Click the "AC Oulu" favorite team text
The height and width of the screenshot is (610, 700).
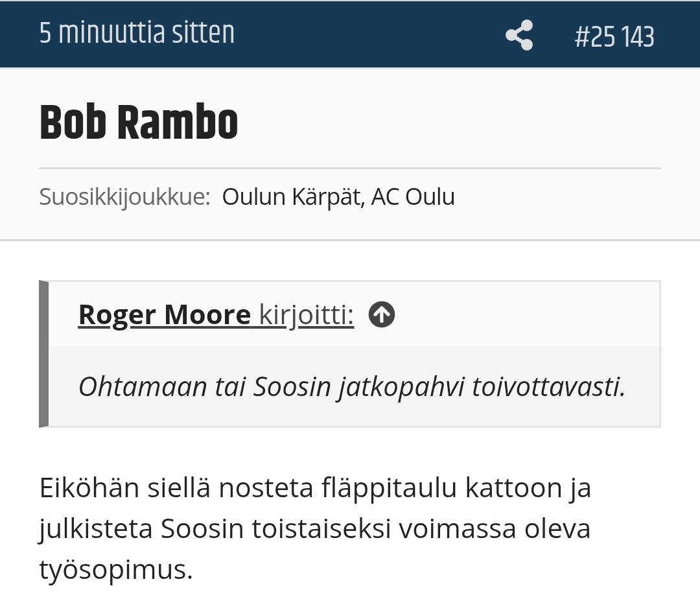pos(413,196)
